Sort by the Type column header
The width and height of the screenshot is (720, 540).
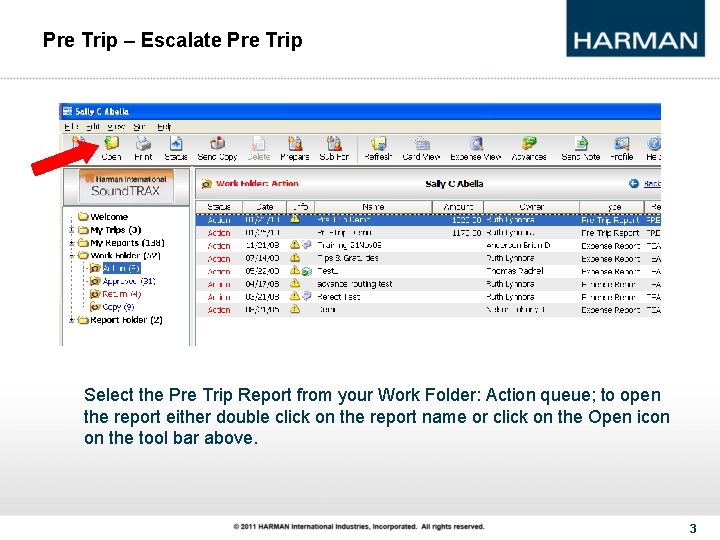[612, 207]
